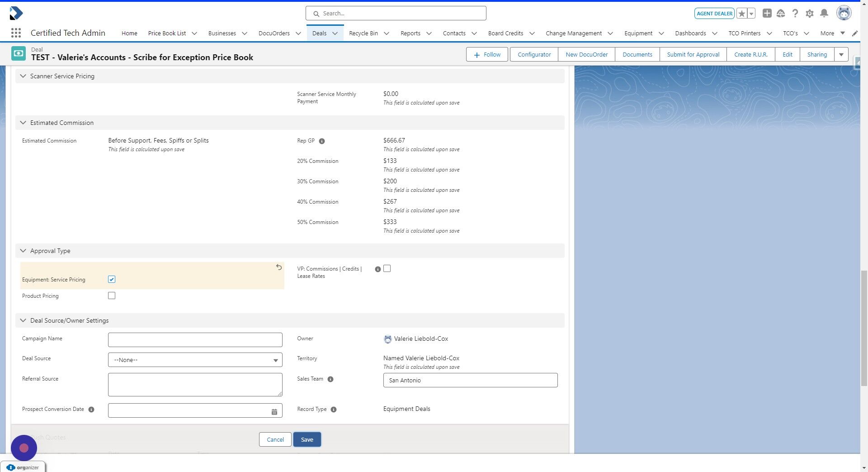Collapse the Approval Type section
868x472 pixels.
23,251
